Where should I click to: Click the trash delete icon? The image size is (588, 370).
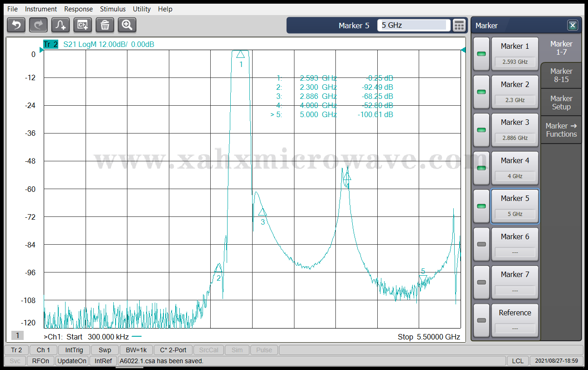point(105,25)
